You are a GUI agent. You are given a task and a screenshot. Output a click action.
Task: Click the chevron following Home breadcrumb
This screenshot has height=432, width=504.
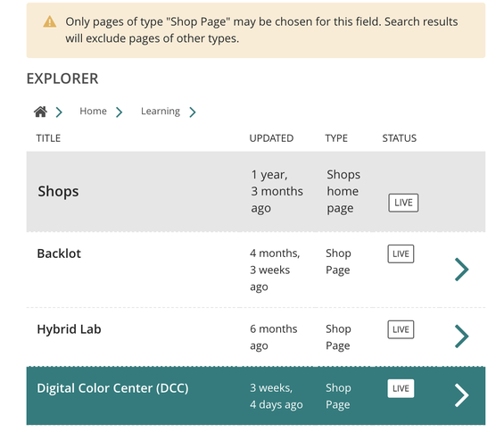[120, 112]
